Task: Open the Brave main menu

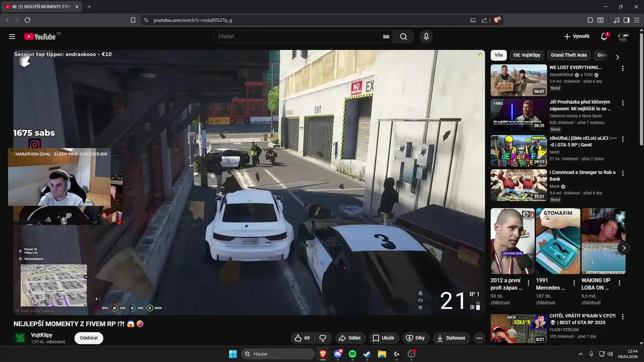Action: (x=637, y=20)
